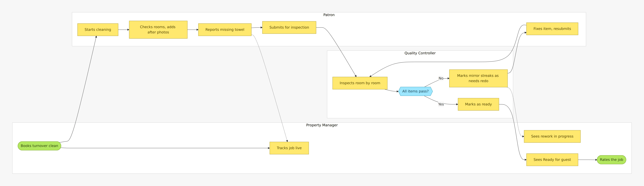Click 'Sees rework in progress' node
This screenshot has height=186, width=644.
click(x=552, y=136)
